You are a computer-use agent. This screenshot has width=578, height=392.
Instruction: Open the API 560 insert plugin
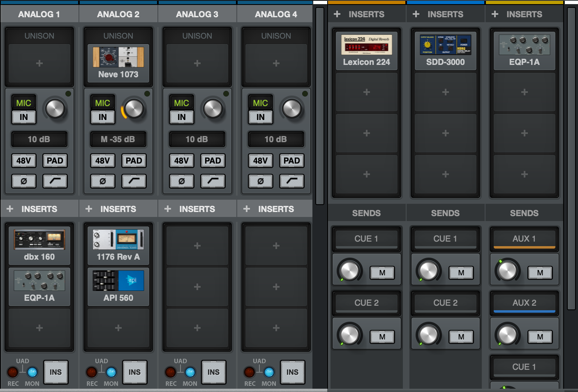tap(118, 287)
